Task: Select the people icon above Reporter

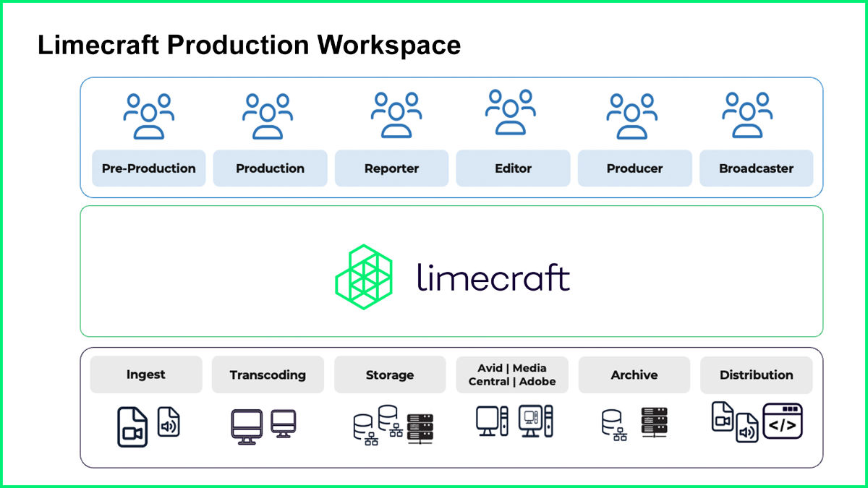Action: pyautogui.click(x=396, y=114)
